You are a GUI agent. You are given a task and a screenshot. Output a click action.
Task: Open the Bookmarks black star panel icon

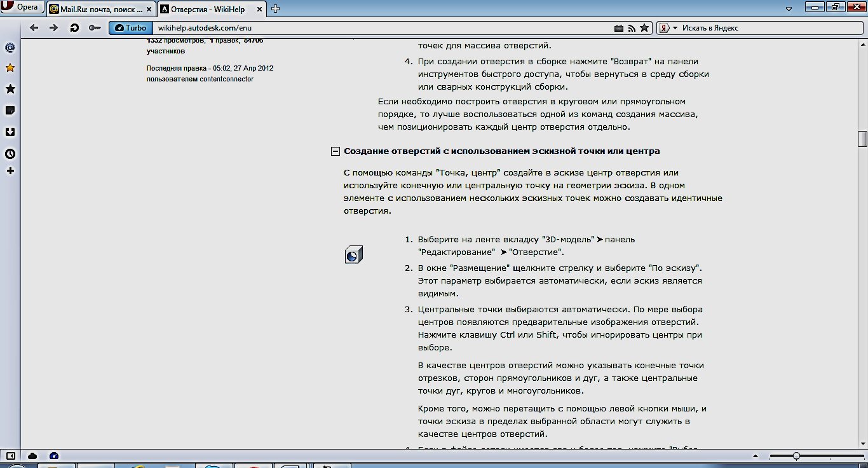pos(10,89)
